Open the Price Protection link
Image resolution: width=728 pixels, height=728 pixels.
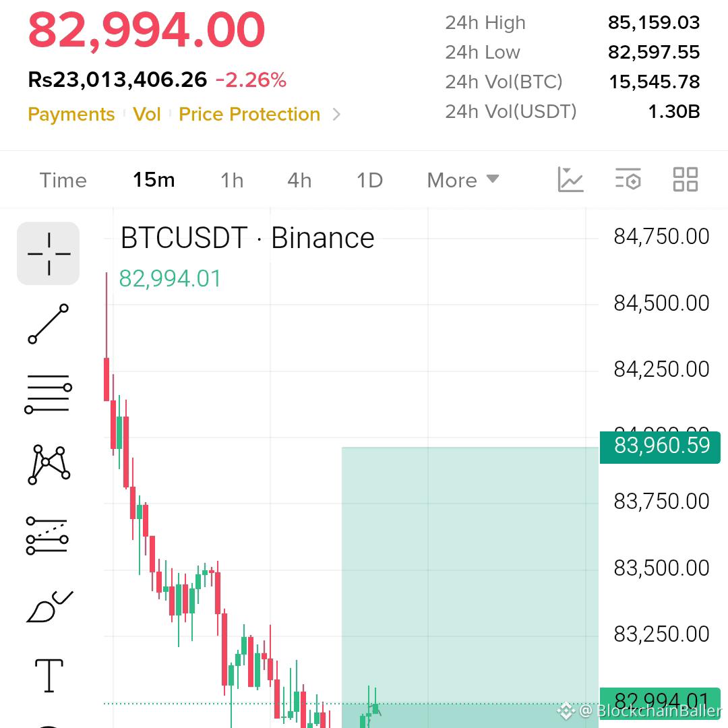click(x=249, y=114)
